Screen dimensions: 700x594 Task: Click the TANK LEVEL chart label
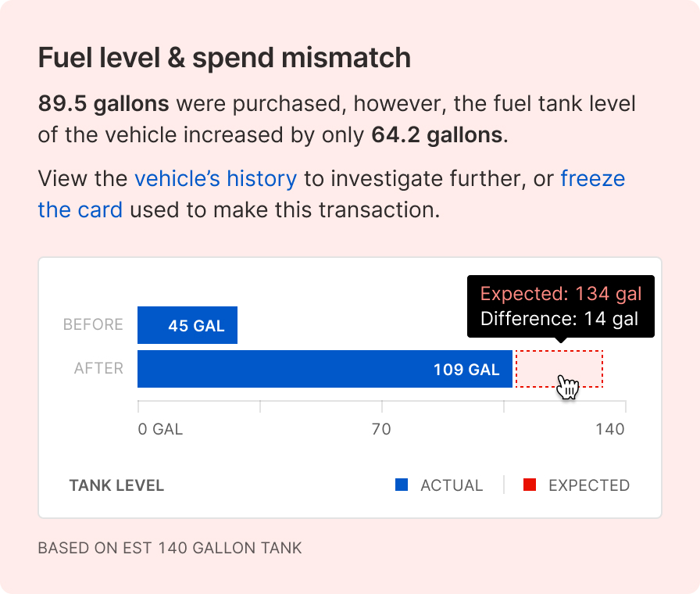pyautogui.click(x=116, y=485)
